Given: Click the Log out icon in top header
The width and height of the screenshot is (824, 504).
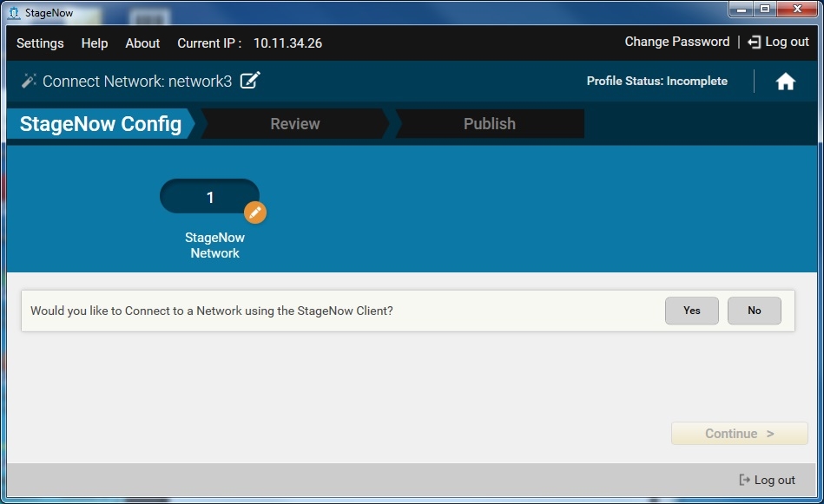Looking at the screenshot, I should (x=754, y=43).
